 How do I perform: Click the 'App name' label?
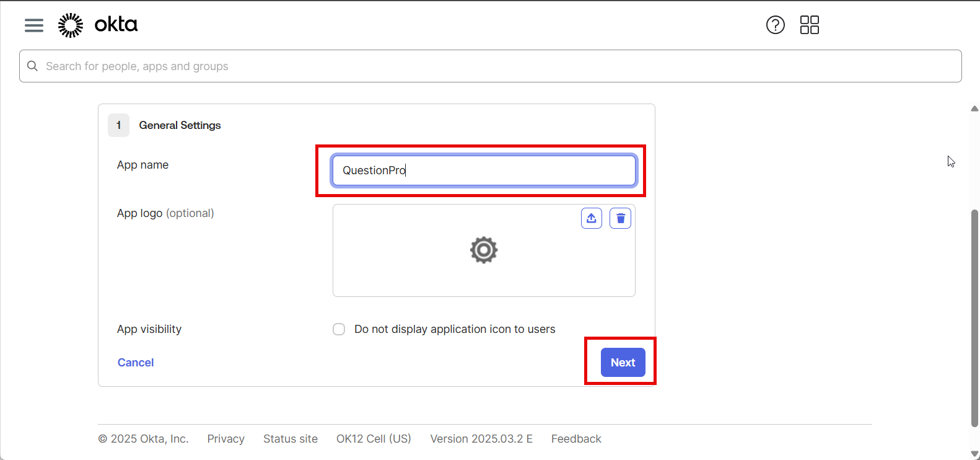[x=143, y=165]
